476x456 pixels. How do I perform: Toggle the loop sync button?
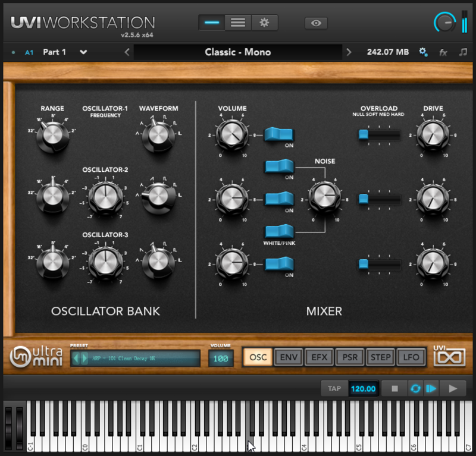tap(415, 389)
